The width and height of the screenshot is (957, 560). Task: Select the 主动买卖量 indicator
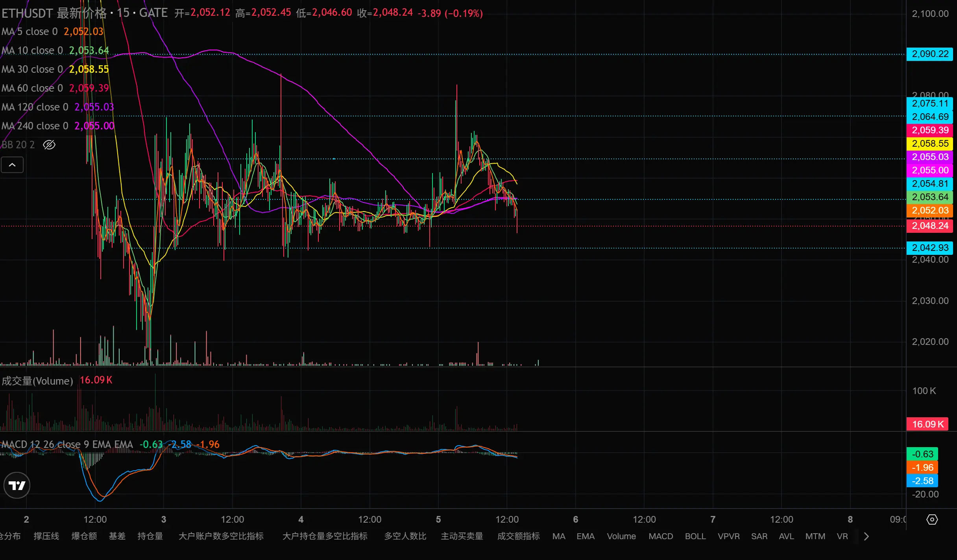462,536
